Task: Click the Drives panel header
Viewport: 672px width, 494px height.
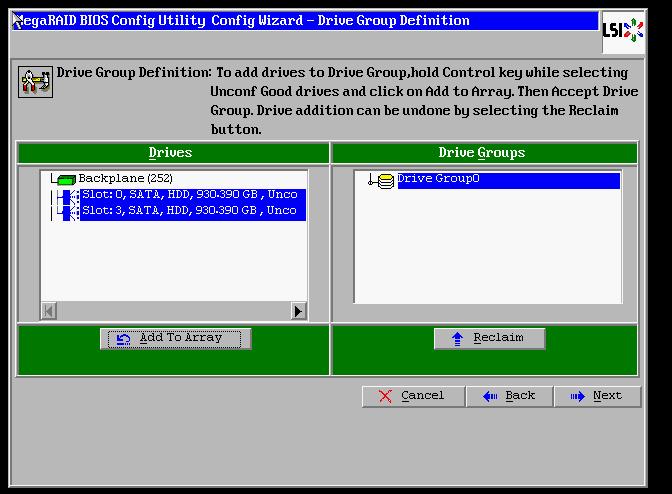Action: (173, 153)
